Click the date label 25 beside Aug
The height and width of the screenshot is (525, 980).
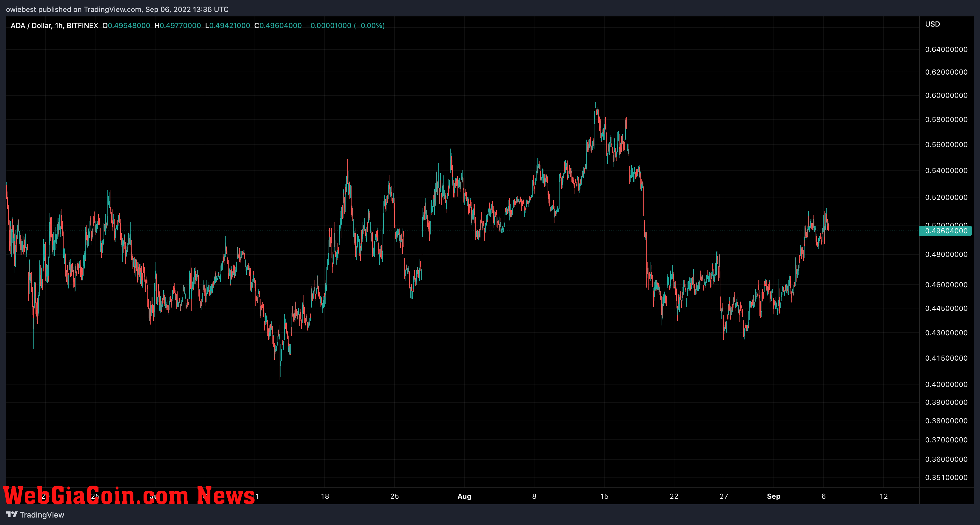point(395,496)
